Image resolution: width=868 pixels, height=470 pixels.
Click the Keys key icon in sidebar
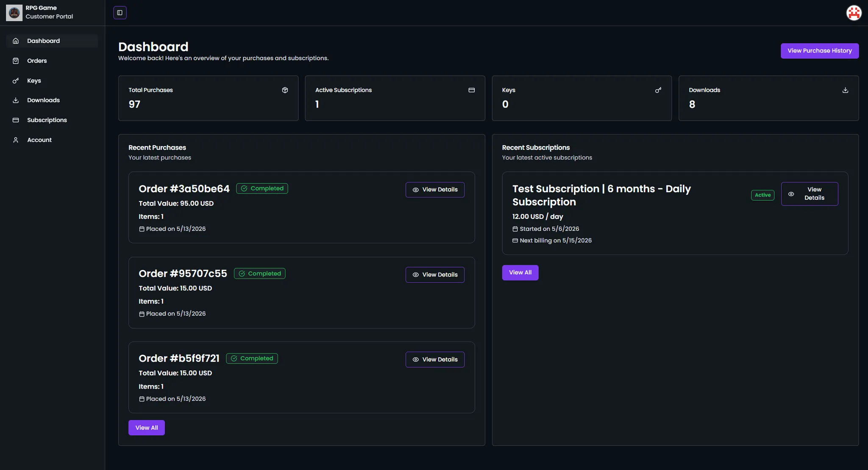click(16, 81)
